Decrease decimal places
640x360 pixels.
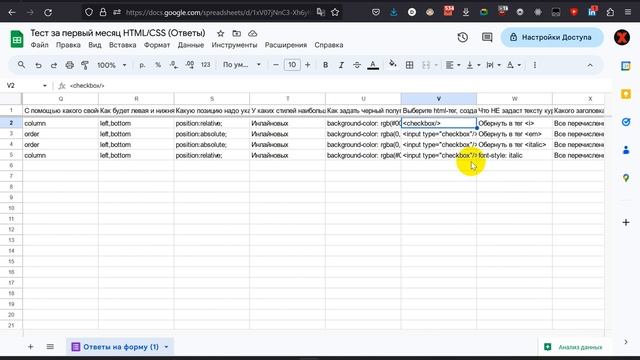pos(173,65)
